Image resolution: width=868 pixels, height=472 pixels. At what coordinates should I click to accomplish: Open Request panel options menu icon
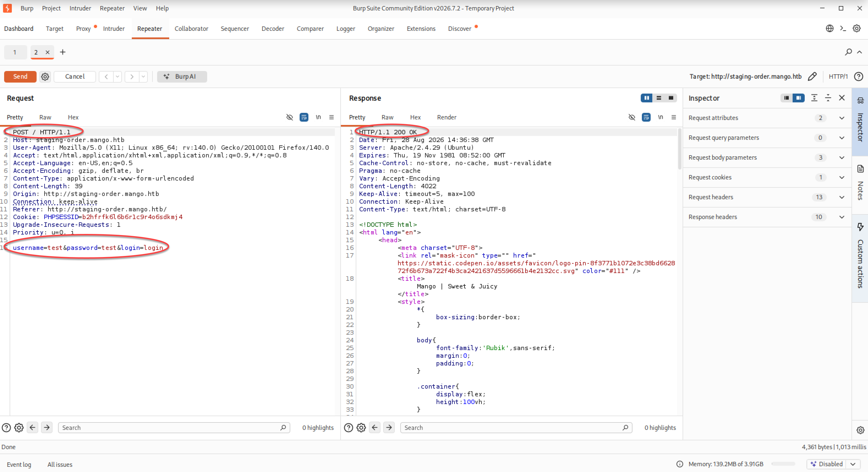pos(332,117)
